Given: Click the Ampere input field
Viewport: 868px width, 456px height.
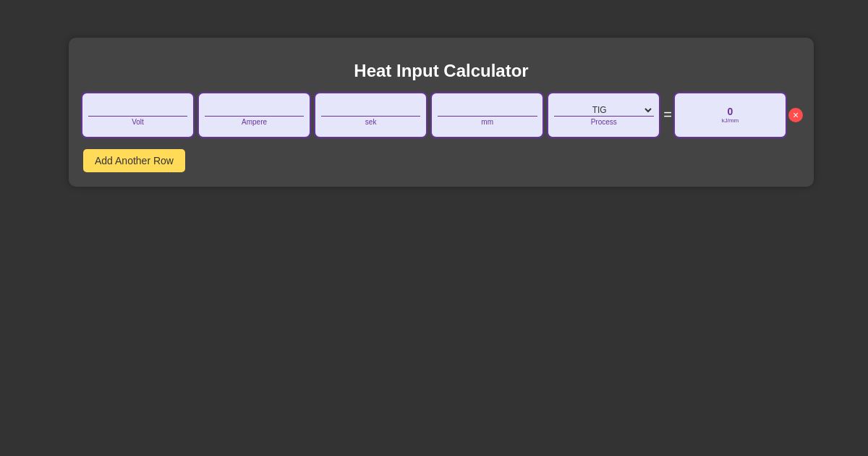Looking at the screenshot, I should (254, 107).
